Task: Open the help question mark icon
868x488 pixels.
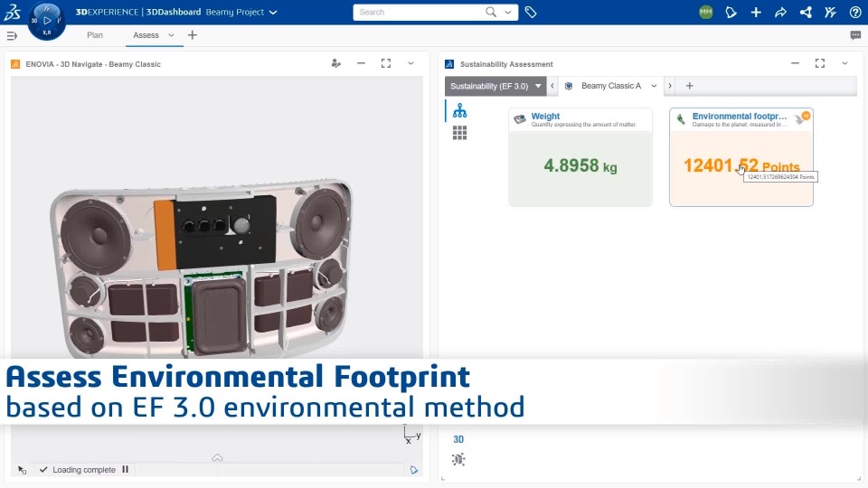Action: [x=855, y=12]
